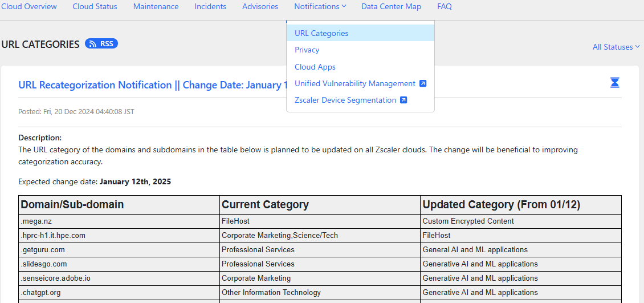Open the Data Center Map page

tap(391, 7)
